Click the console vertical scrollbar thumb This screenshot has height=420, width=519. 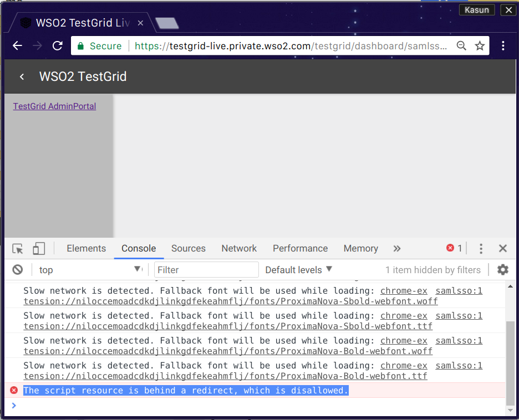click(x=510, y=363)
